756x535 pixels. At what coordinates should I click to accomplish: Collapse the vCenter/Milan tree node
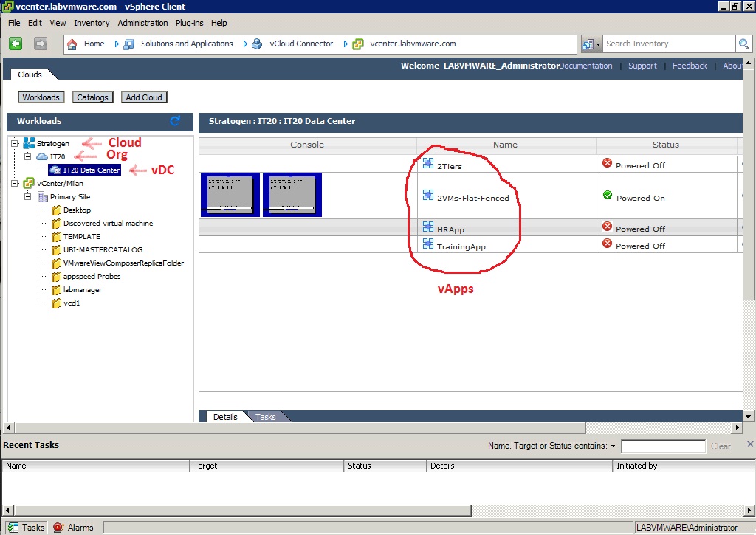click(15, 183)
